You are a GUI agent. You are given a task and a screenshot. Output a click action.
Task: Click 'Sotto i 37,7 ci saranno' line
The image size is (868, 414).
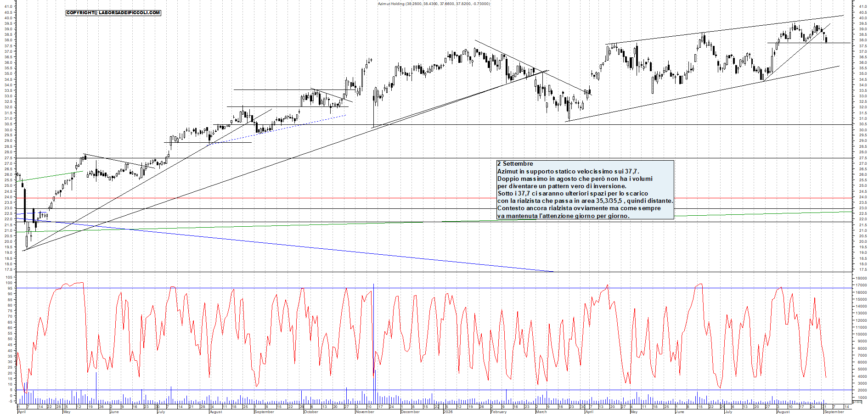(x=573, y=193)
